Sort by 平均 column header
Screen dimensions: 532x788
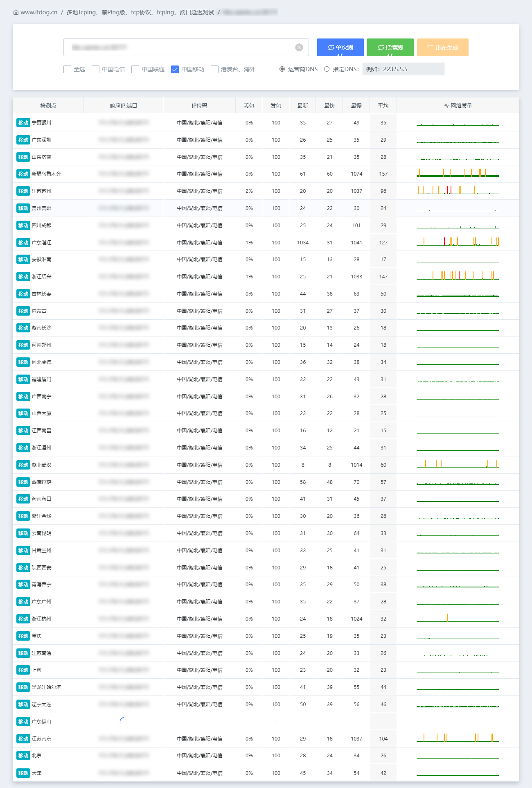(383, 106)
